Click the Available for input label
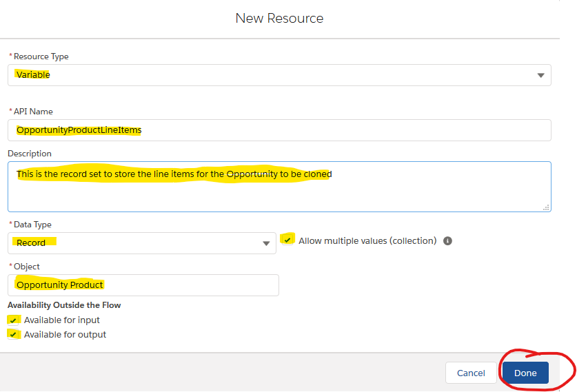 62,320
